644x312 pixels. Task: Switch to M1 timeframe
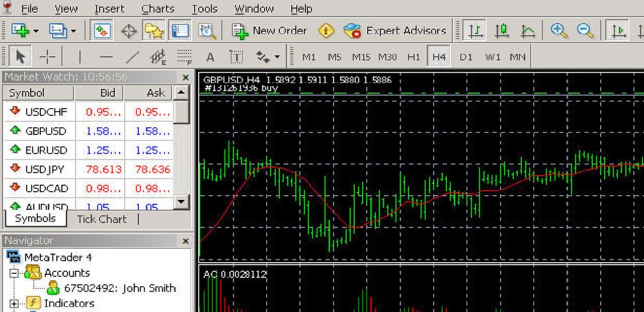(x=309, y=57)
